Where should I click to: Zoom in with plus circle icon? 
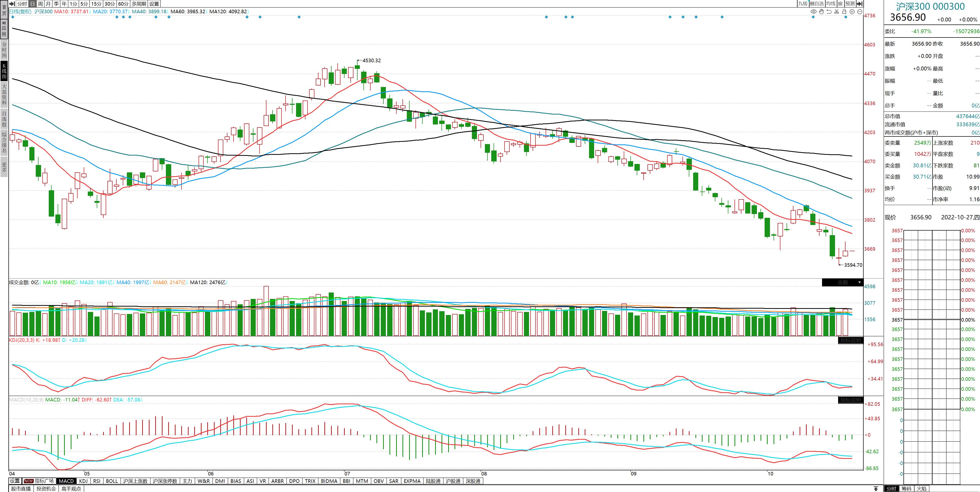click(x=852, y=11)
